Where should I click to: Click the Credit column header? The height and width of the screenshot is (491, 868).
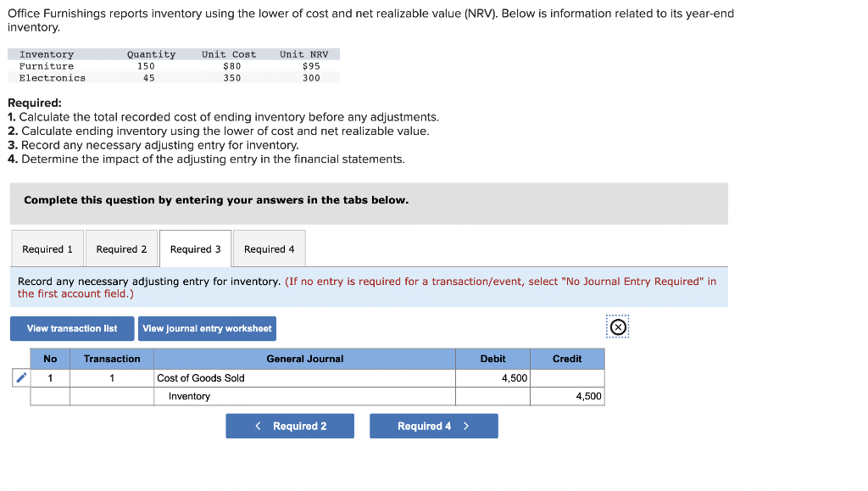pos(566,359)
